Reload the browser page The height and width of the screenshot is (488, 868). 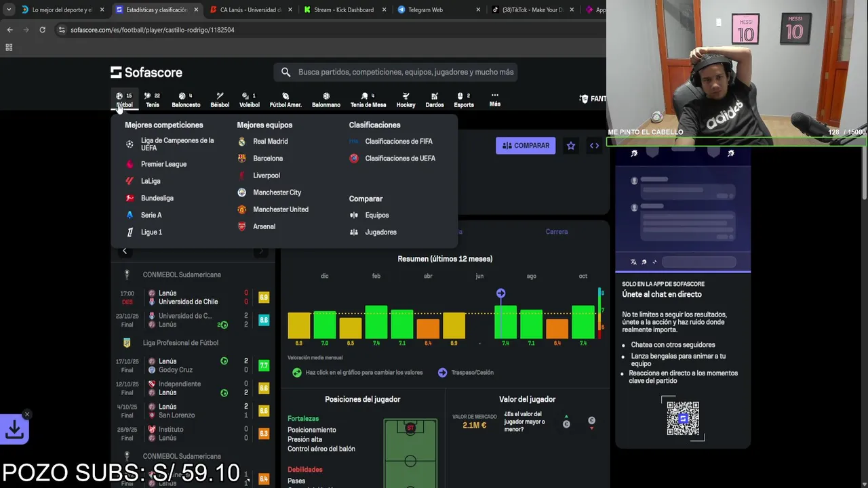[x=42, y=30]
